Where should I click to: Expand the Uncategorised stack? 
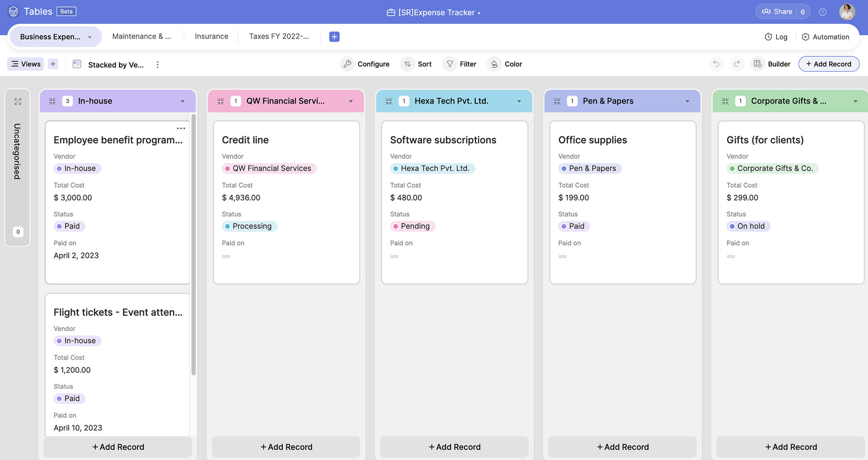pos(18,101)
